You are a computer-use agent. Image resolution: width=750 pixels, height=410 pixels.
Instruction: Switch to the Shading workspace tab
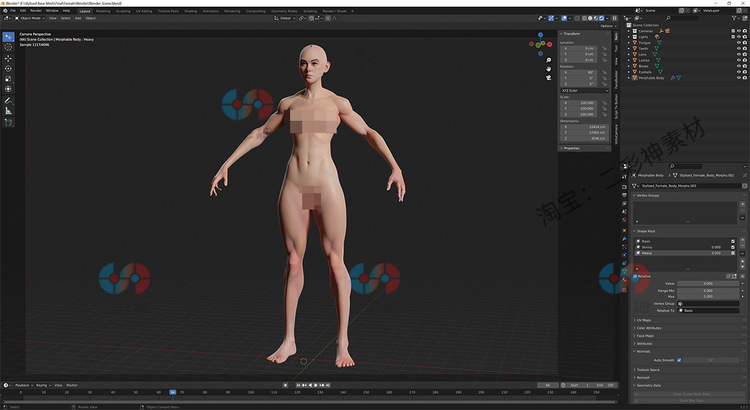coord(190,11)
